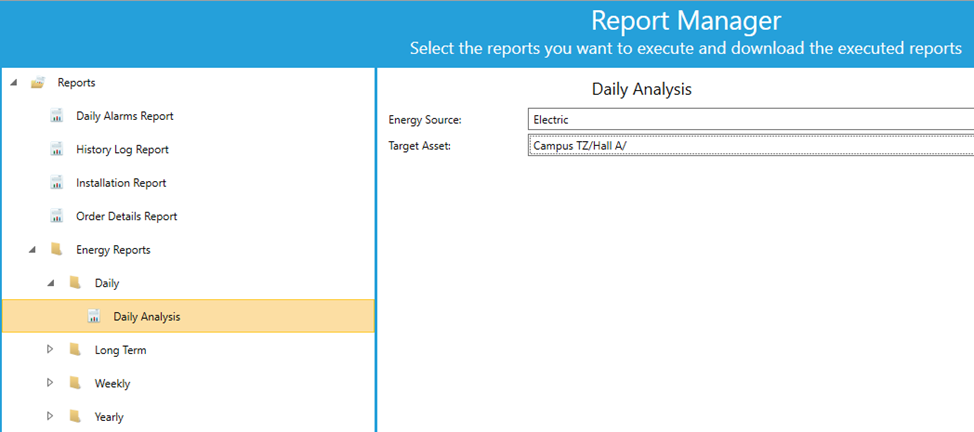The image size is (974, 432).
Task: Collapse the root Reports tree arrow
Action: [14, 83]
